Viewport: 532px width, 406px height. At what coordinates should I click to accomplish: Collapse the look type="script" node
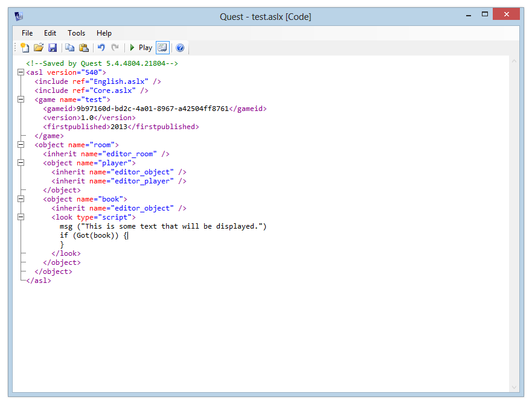tap(21, 217)
